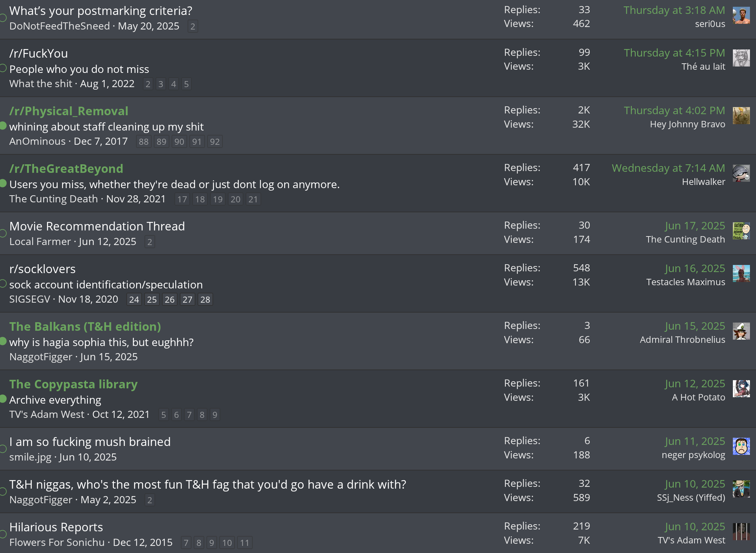This screenshot has height=553, width=756.
Task: Open latest post Thursday at 4:15 PM
Action: pyautogui.click(x=674, y=53)
